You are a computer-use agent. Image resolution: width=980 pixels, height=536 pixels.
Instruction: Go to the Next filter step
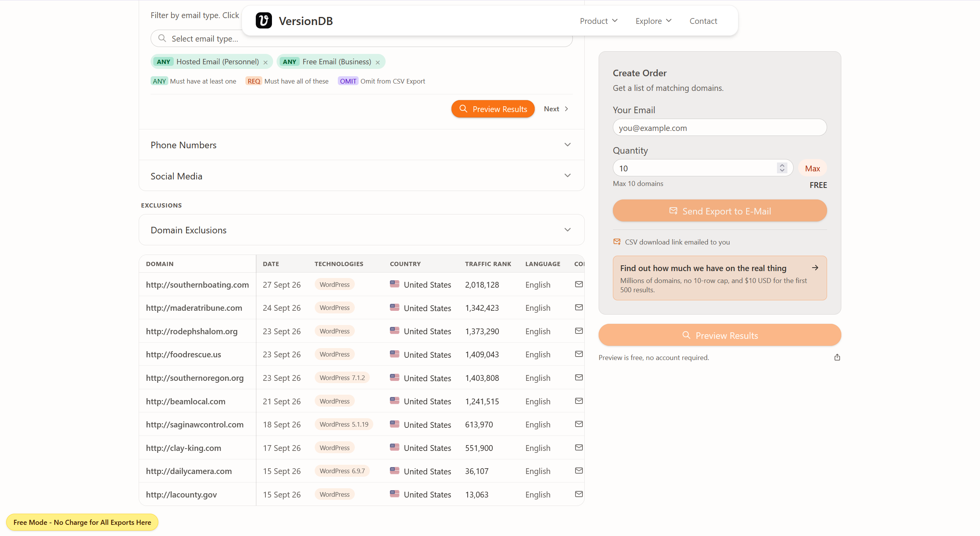(x=556, y=109)
